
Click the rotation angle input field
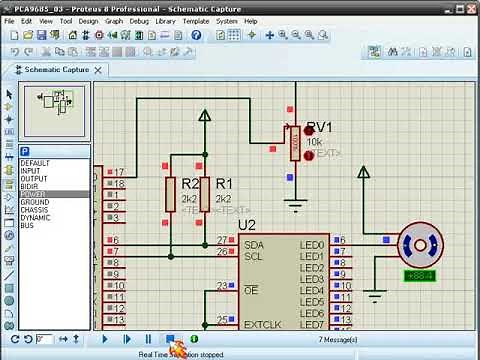tap(44, 339)
